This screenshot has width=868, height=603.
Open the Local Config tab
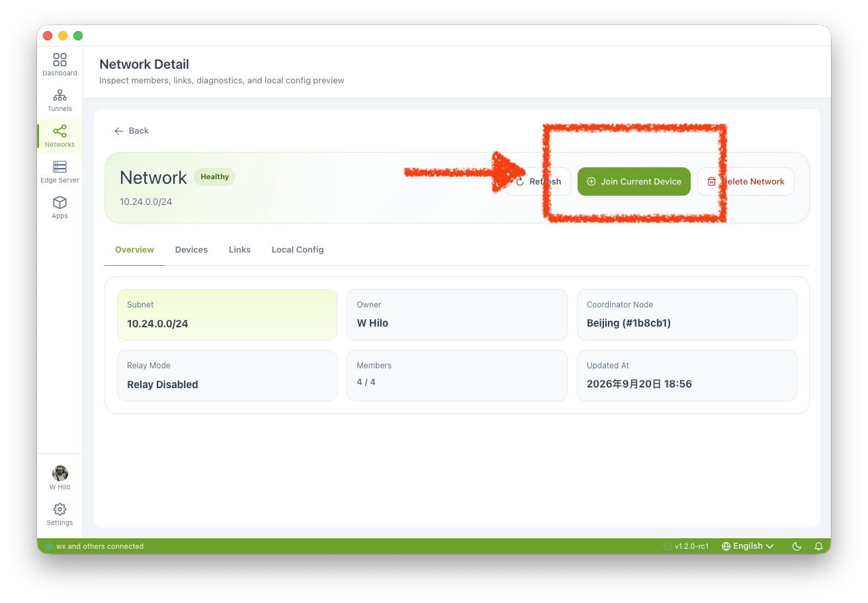pyautogui.click(x=298, y=250)
